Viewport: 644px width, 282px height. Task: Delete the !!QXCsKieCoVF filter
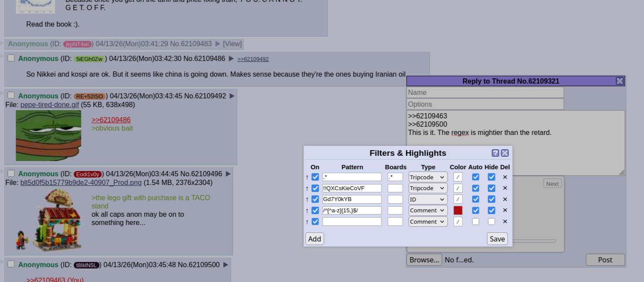coord(505,188)
